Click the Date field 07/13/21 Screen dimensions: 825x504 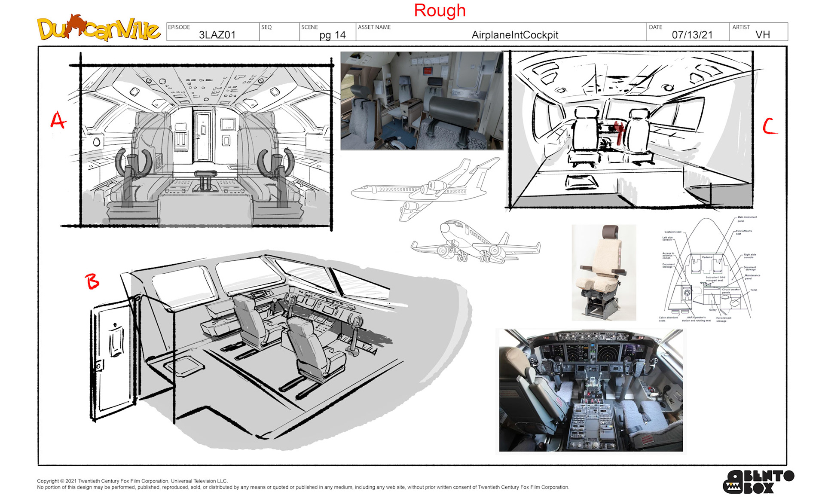coord(692,35)
